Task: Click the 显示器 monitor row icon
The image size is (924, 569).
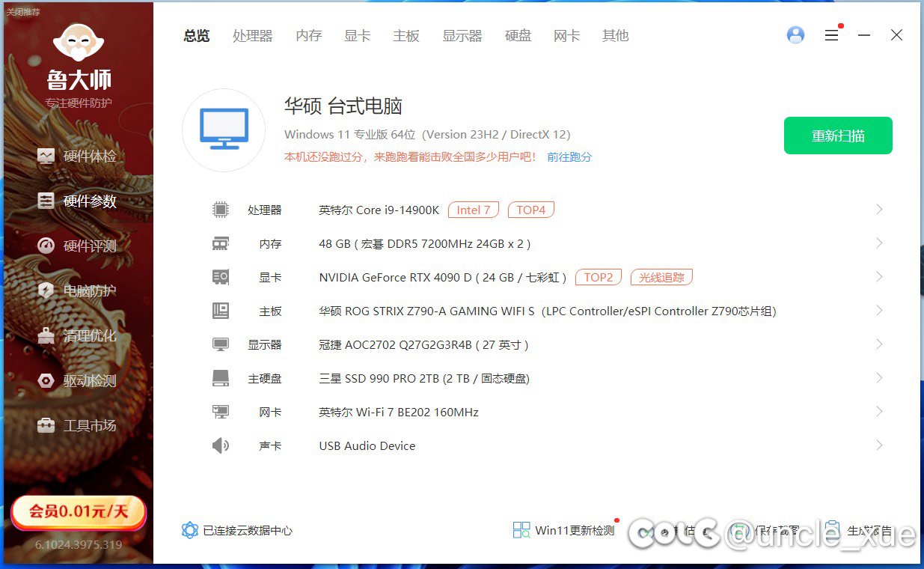Action: [x=220, y=344]
